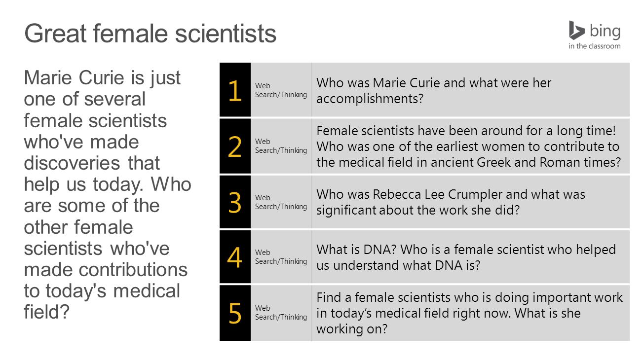Viewport: 644px width, 362px height.
Task: Click Web Search/Thinking label in row 4
Action: pyautogui.click(x=281, y=256)
